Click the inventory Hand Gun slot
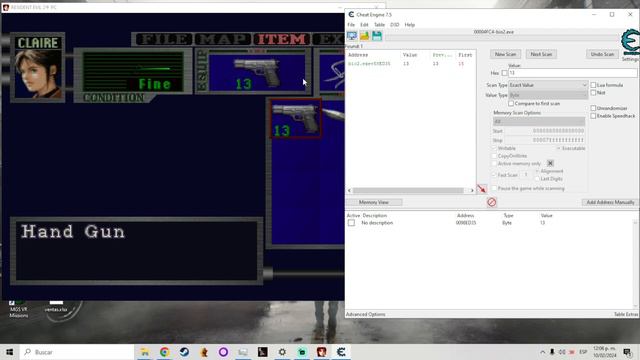This screenshot has width=640, height=360. click(x=296, y=119)
